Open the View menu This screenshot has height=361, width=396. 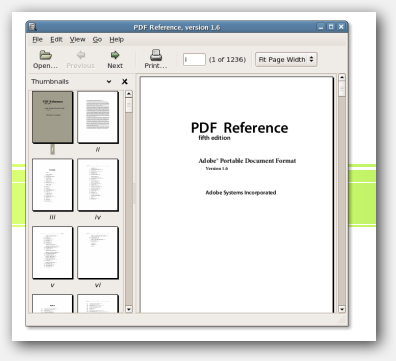[x=78, y=40]
